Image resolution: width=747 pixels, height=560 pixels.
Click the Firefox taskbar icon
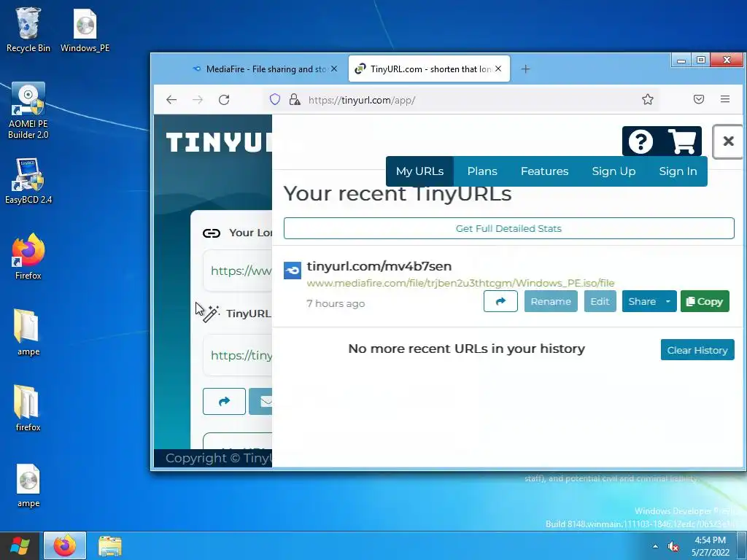[65, 545]
